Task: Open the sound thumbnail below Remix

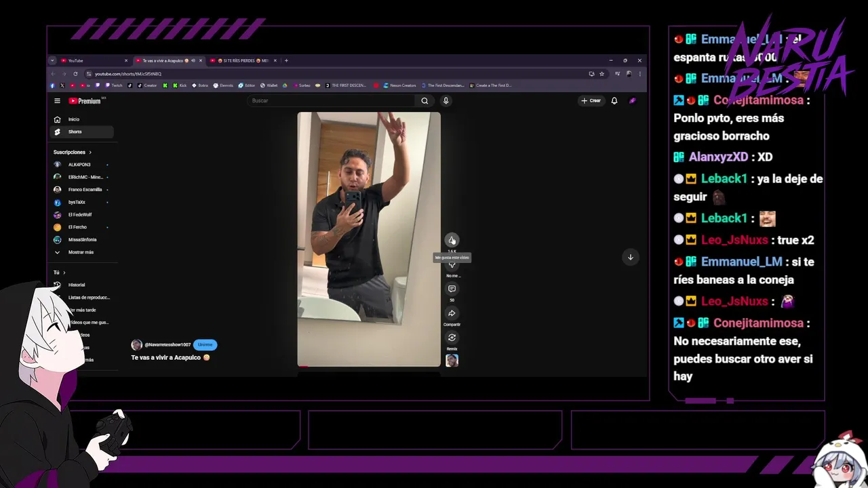Action: (x=452, y=361)
